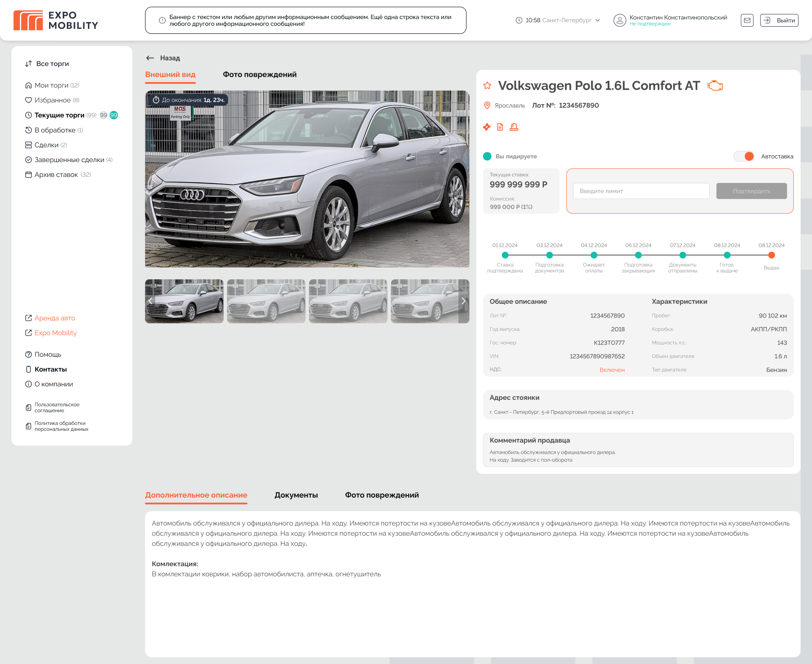
Task: Open the Все торги sort selector
Action: pos(47,63)
